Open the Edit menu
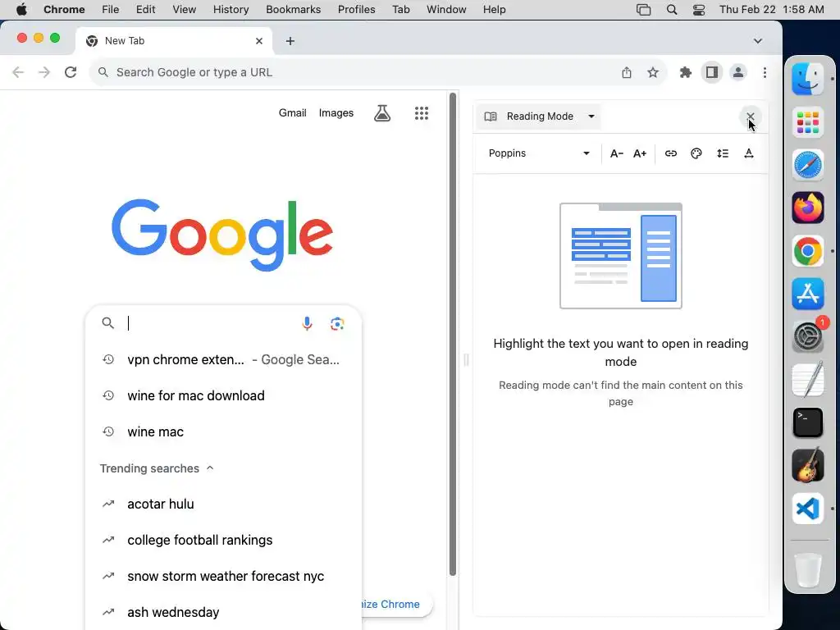Screen dimensions: 840x630 coord(145,10)
